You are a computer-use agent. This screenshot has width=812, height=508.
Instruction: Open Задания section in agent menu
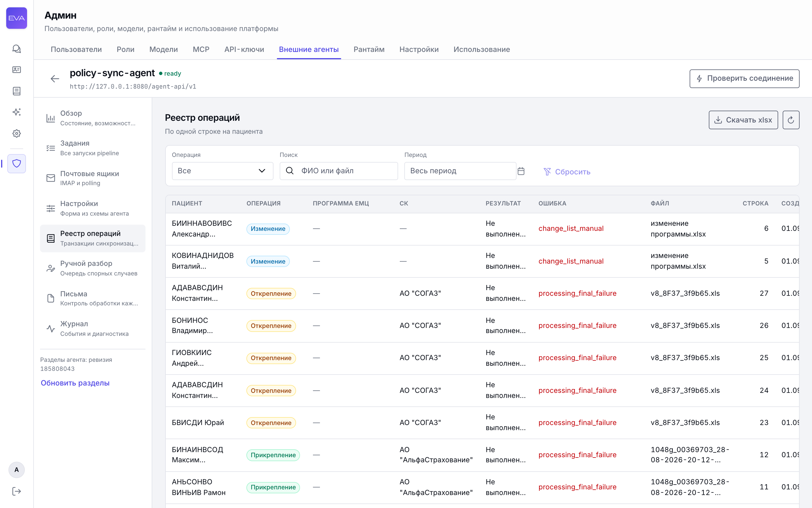click(92, 148)
